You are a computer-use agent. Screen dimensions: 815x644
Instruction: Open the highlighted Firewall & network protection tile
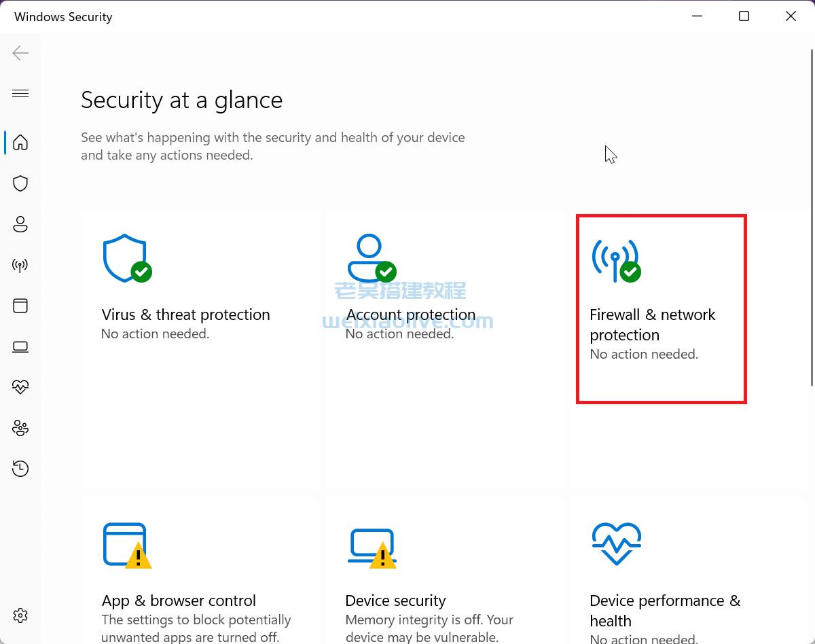(x=661, y=309)
